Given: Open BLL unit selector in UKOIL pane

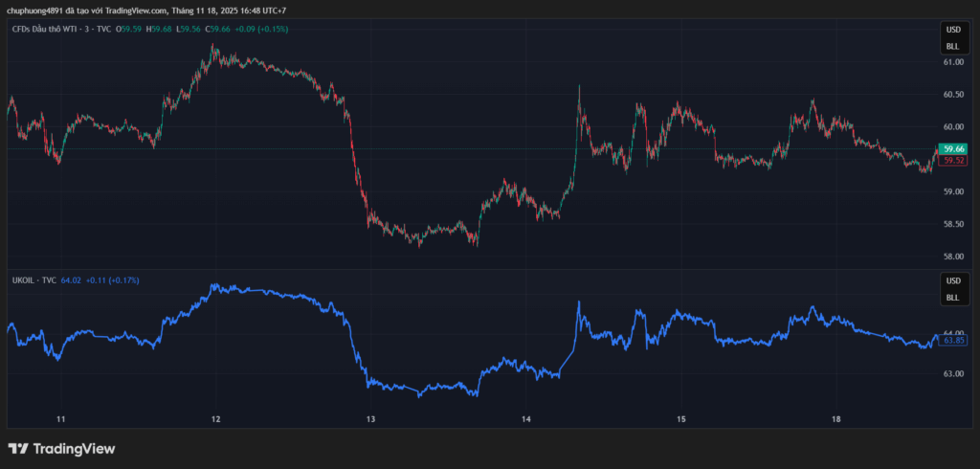Looking at the screenshot, I should [x=952, y=298].
